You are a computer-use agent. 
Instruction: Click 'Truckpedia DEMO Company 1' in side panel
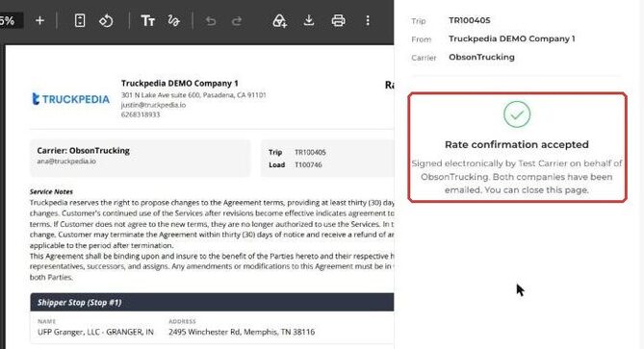pos(512,38)
